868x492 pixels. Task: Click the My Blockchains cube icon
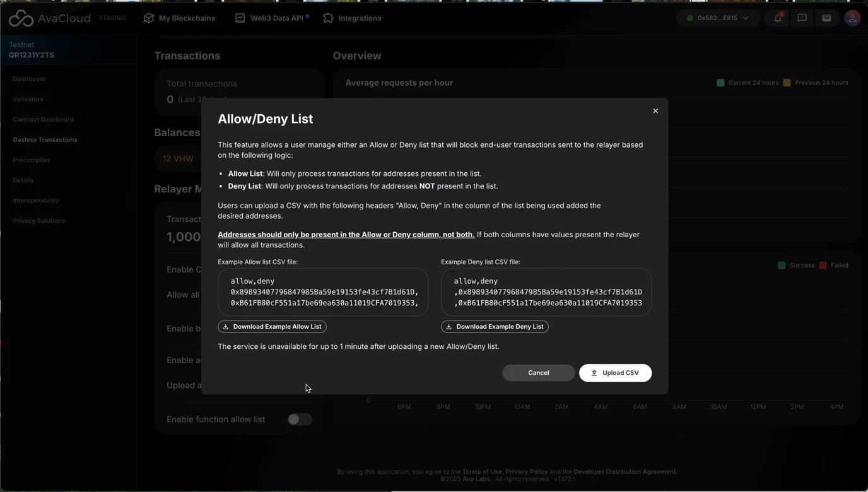(149, 18)
